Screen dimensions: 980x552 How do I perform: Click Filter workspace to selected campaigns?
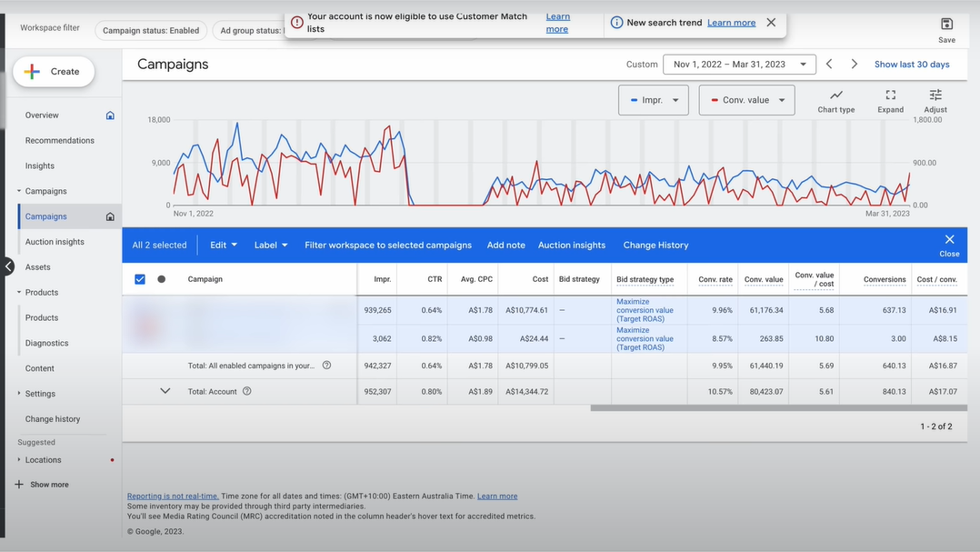pyautogui.click(x=388, y=245)
